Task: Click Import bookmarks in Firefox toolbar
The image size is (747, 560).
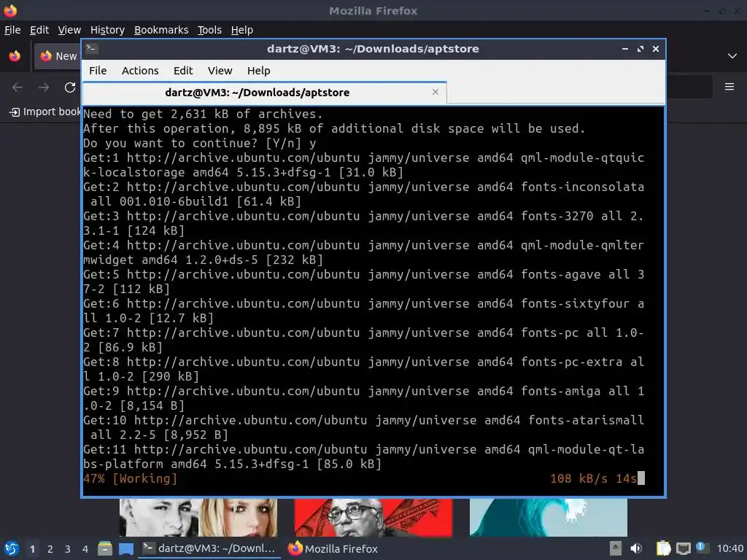Action: [45, 112]
